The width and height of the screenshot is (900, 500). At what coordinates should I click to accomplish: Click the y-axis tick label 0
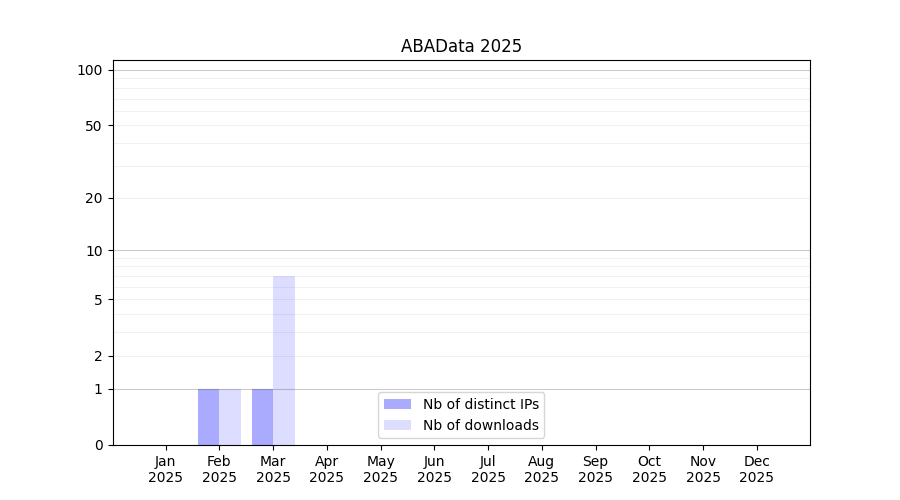(98, 445)
